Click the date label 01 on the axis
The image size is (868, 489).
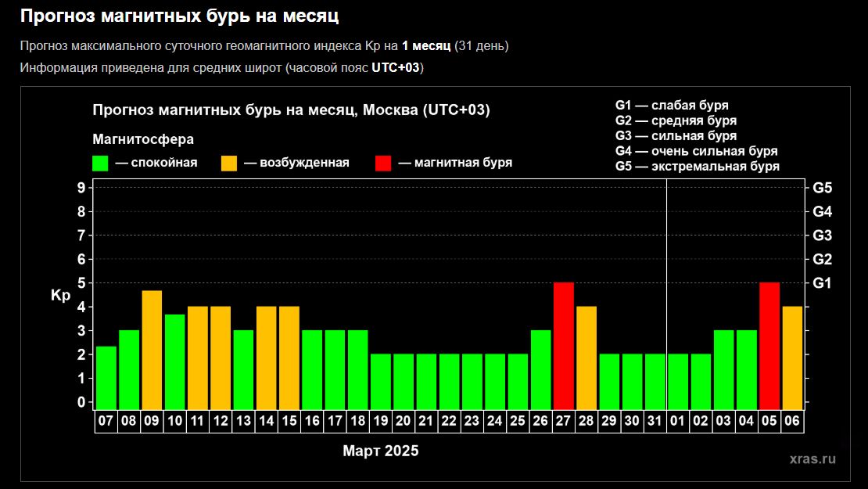(678, 421)
